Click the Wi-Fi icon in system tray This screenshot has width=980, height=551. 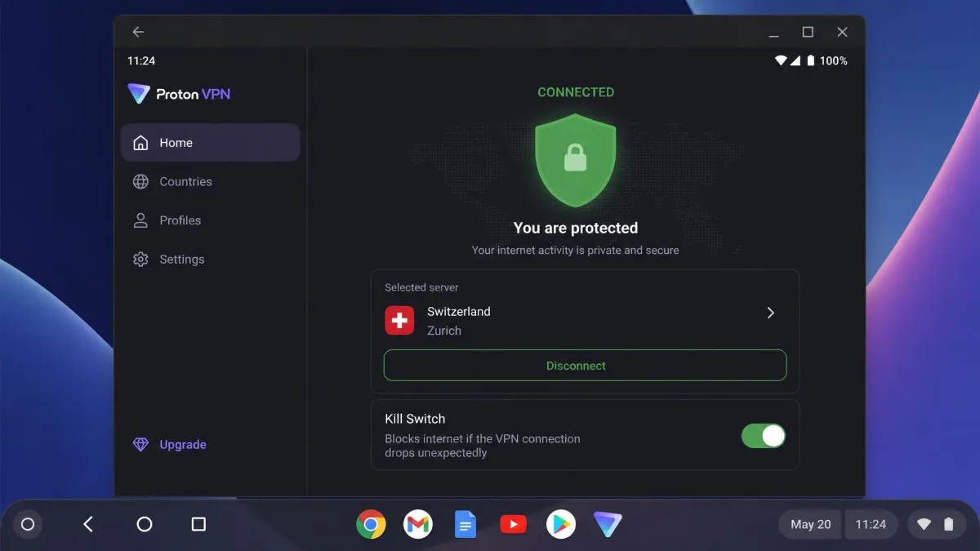coord(924,524)
